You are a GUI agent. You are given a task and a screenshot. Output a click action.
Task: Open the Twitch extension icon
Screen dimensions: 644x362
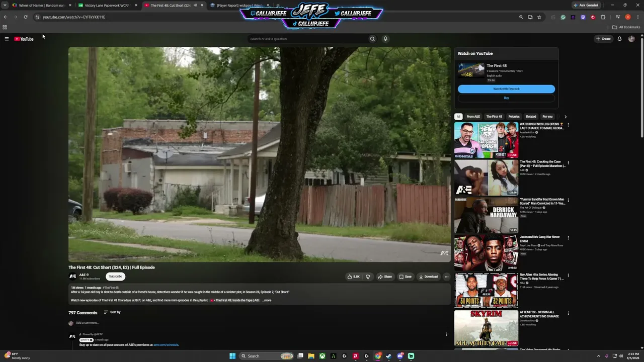click(583, 17)
